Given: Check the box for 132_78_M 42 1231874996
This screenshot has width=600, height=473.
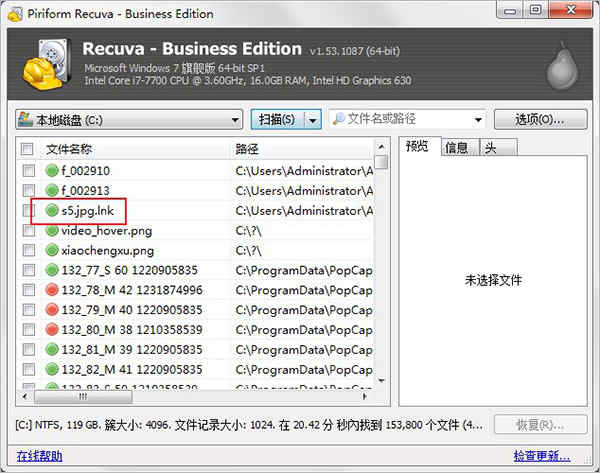Looking at the screenshot, I should click(29, 290).
